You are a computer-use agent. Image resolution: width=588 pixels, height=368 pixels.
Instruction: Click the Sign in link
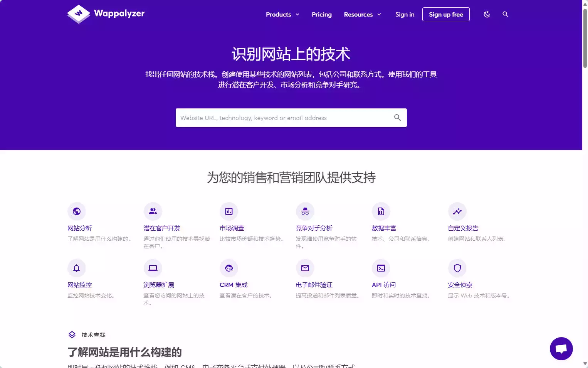[405, 14]
